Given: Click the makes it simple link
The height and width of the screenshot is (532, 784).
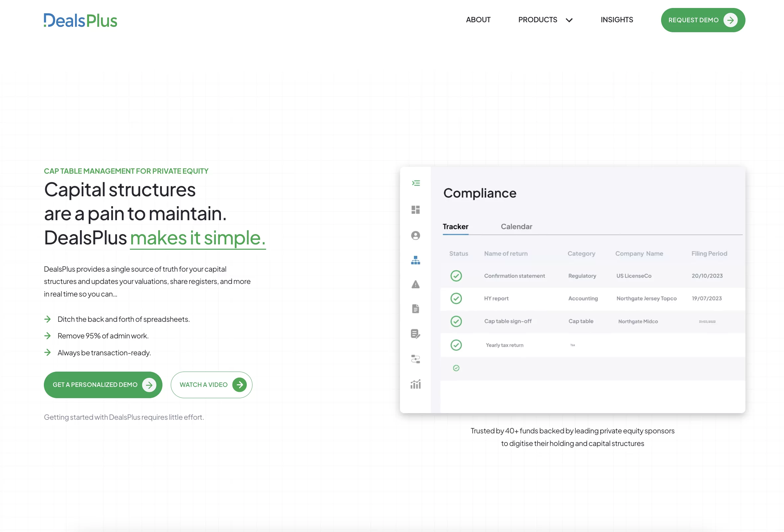Looking at the screenshot, I should [198, 238].
